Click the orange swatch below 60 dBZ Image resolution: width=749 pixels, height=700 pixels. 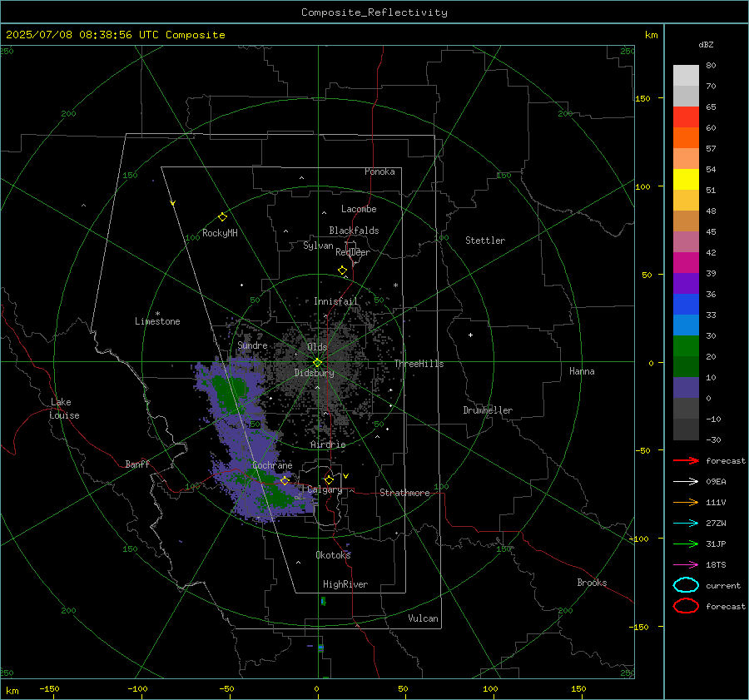tap(686, 138)
